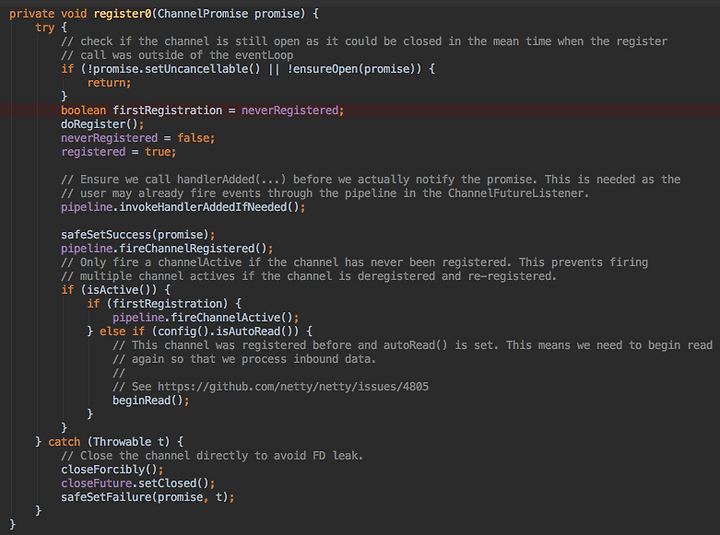Click the catch (Throwable t) clause
Screen dimensions: 720x535
[x=109, y=442]
